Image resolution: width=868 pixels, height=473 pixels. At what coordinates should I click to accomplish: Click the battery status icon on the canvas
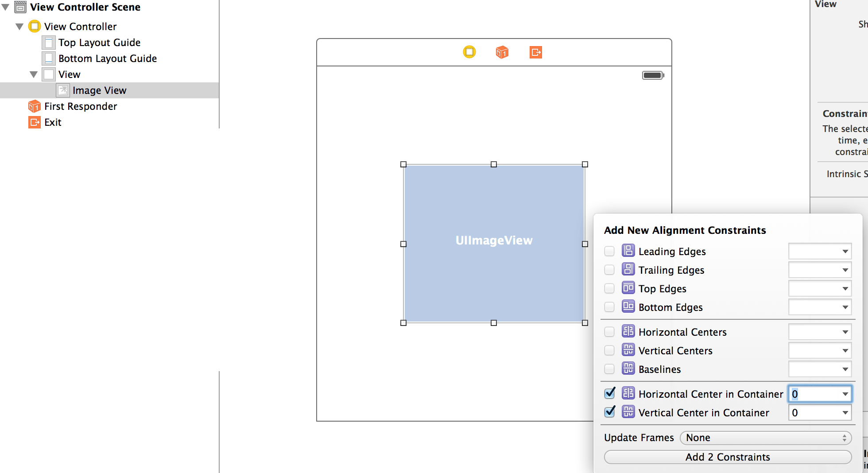click(653, 75)
